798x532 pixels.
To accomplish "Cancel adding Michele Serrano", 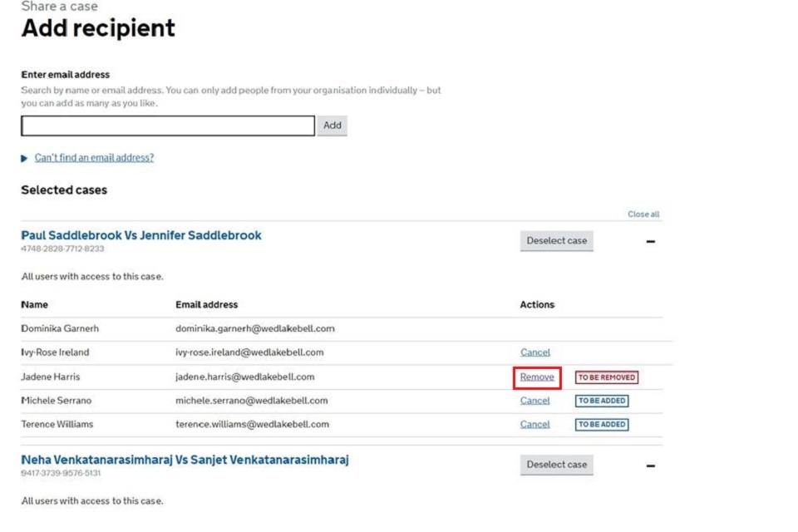I will [534, 401].
